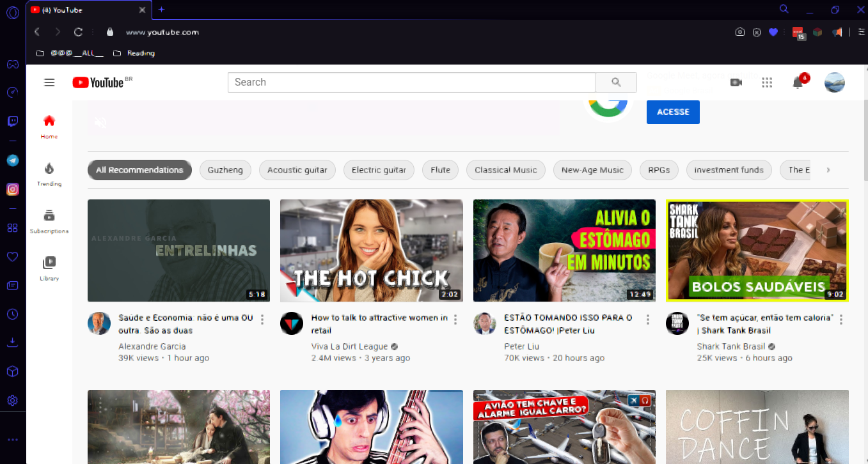Open Instagram in the Opera sidebar
Screen dimensions: 868x464
[13, 189]
